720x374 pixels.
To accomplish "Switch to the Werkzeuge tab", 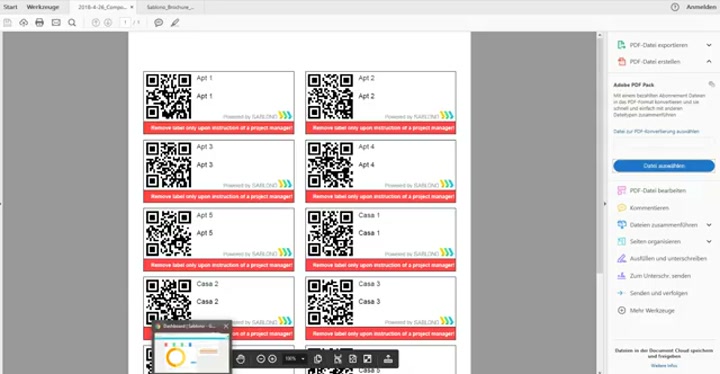I will coord(43,7).
